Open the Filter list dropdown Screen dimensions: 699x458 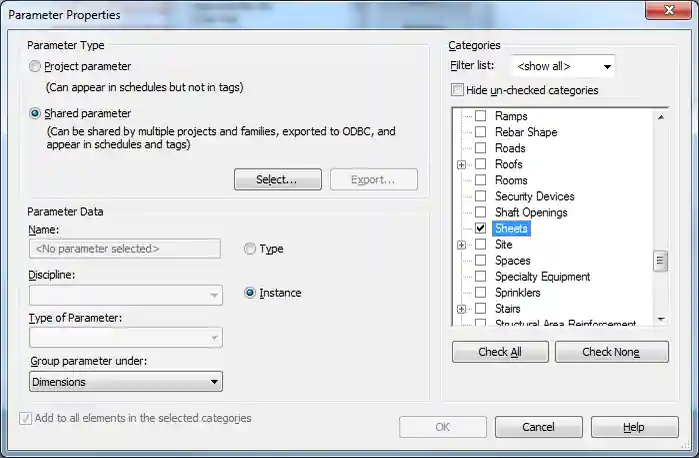coord(563,67)
